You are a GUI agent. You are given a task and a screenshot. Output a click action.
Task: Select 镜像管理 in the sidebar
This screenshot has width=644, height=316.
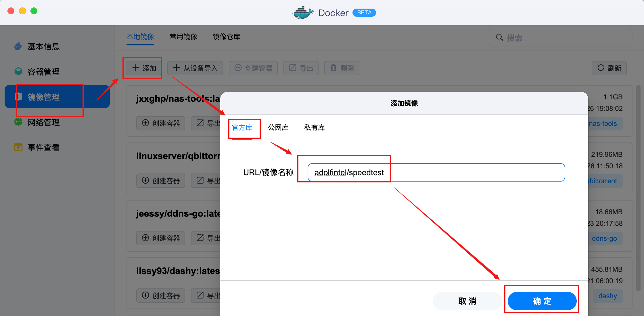[x=57, y=97]
